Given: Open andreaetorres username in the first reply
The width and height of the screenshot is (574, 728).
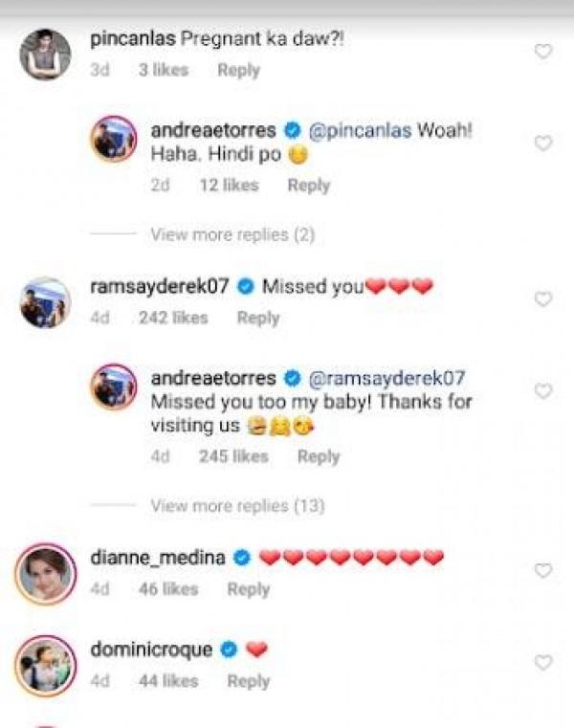Looking at the screenshot, I should 213,130.
